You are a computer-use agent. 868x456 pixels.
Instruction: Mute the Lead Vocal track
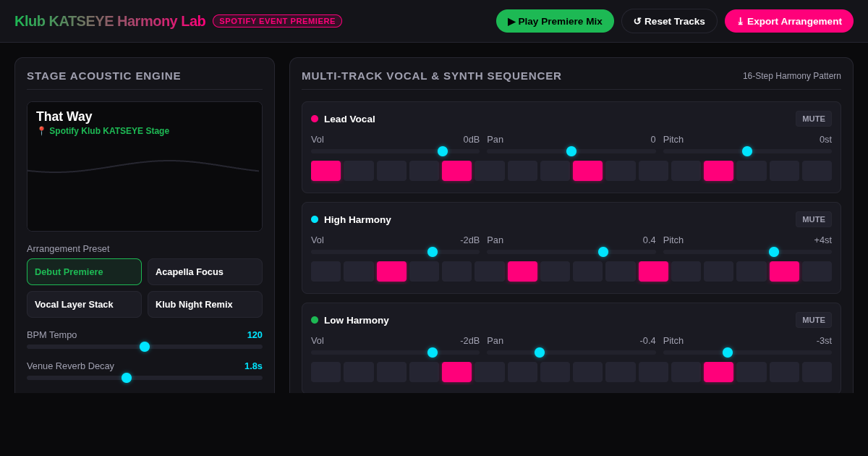pos(814,119)
